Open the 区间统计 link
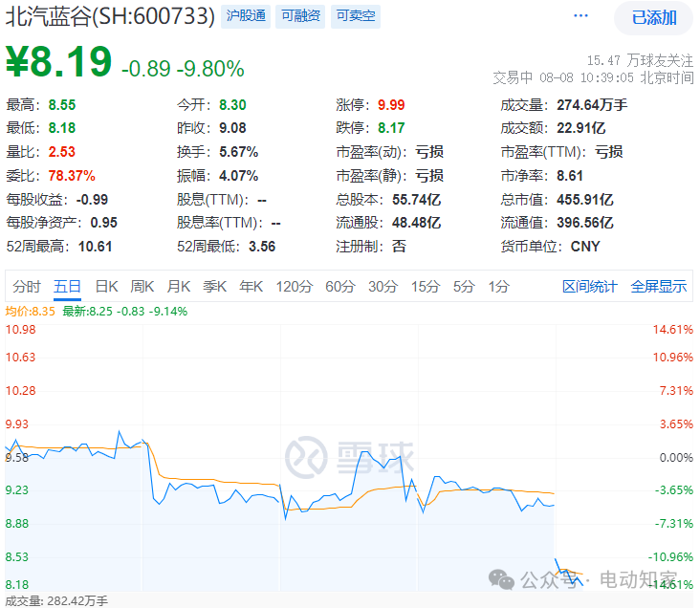The width and height of the screenshot is (700, 608). click(x=590, y=287)
